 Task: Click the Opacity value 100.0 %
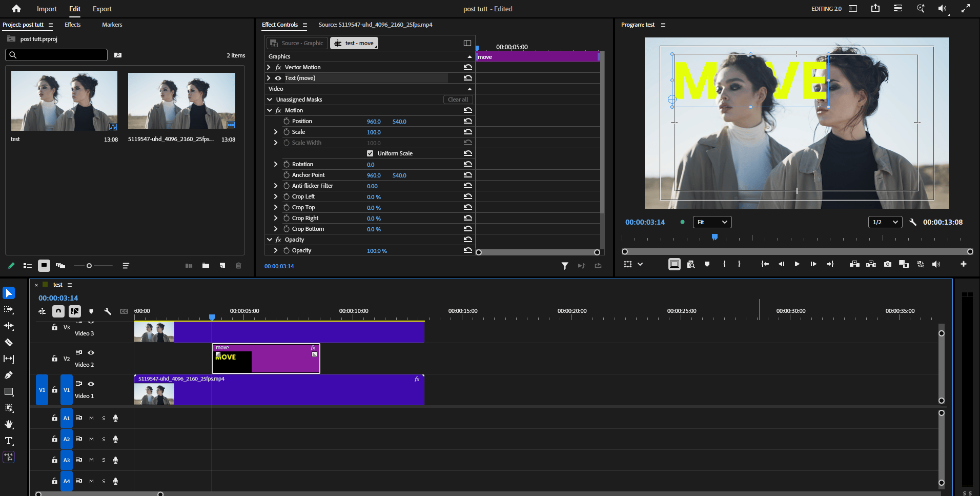(x=377, y=251)
